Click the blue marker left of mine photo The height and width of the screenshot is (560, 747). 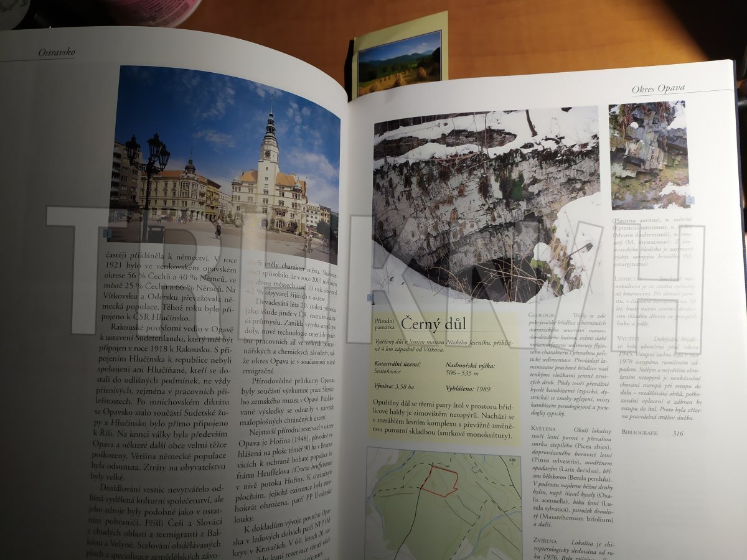[x=370, y=299]
